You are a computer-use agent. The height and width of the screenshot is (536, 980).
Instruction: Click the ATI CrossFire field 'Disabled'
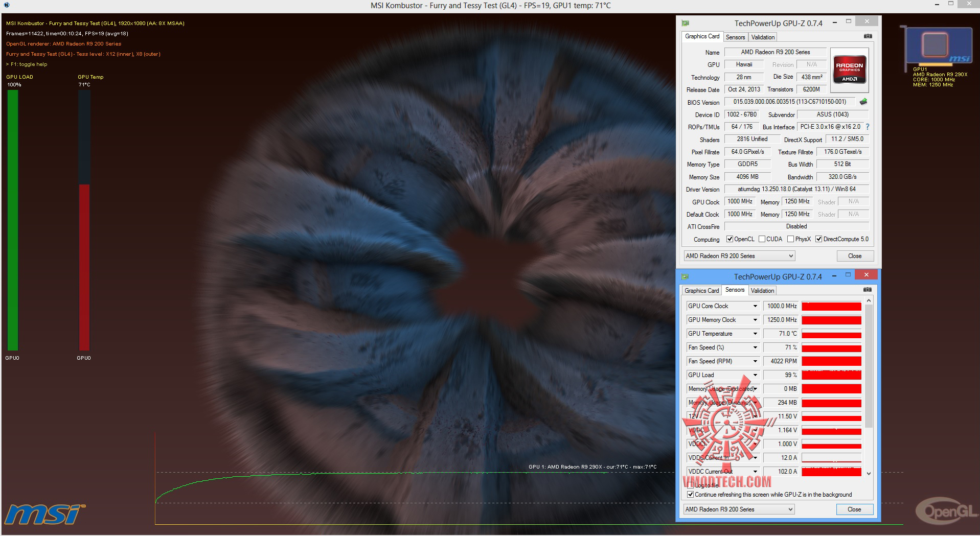tap(796, 226)
